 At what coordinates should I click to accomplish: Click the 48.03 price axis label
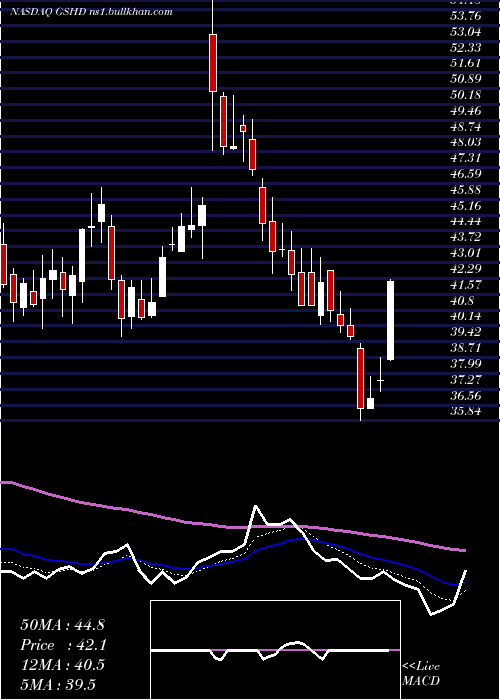tap(465, 142)
